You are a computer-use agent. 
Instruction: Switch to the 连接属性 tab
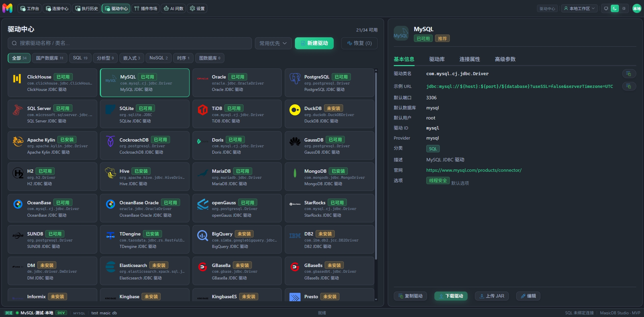pyautogui.click(x=470, y=59)
